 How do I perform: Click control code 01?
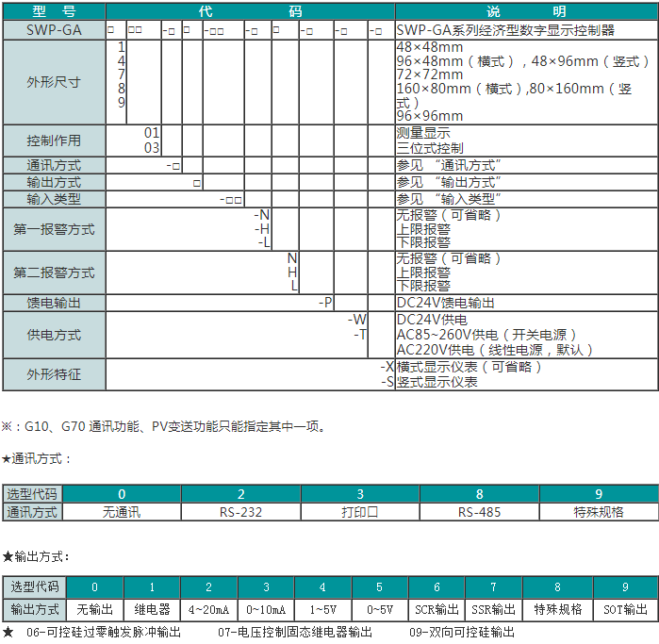pyautogui.click(x=152, y=133)
